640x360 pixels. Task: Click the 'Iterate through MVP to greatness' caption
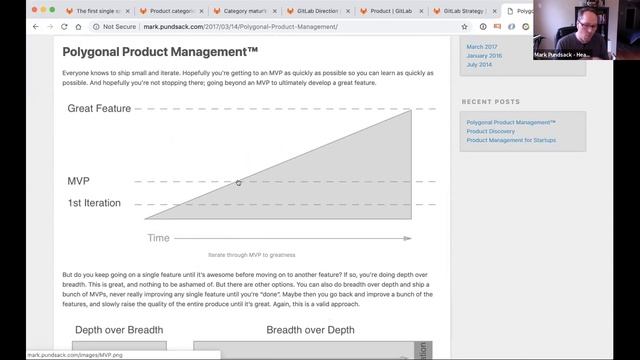tap(251, 255)
